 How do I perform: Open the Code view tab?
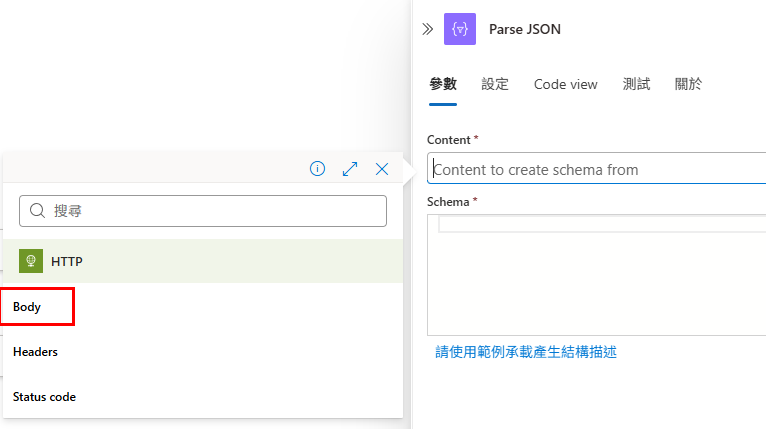pyautogui.click(x=566, y=84)
